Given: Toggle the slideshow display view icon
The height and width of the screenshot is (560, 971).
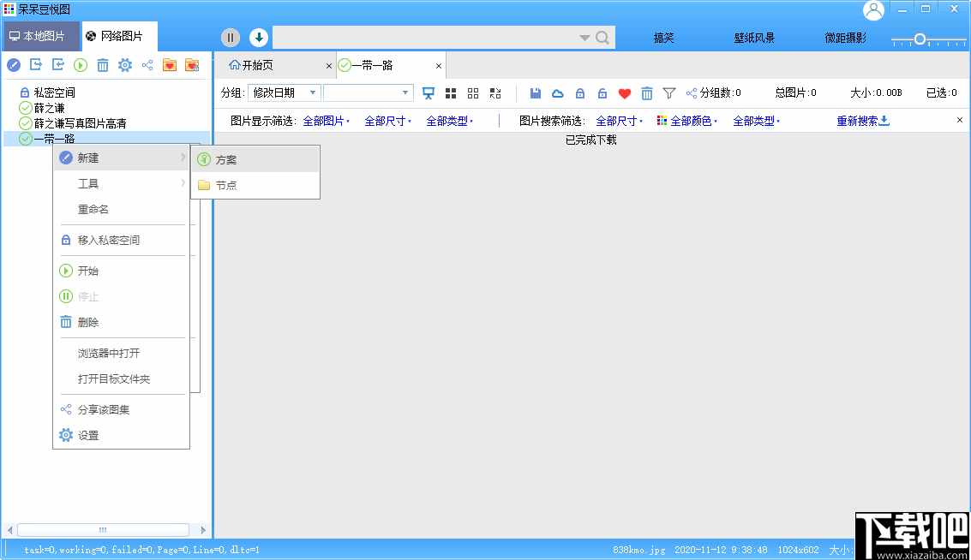Looking at the screenshot, I should (429, 92).
